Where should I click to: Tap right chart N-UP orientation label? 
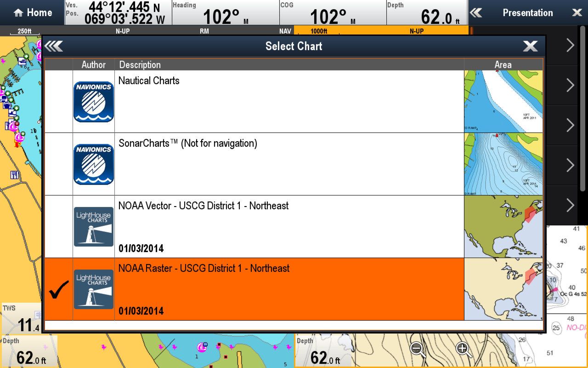[x=417, y=31]
